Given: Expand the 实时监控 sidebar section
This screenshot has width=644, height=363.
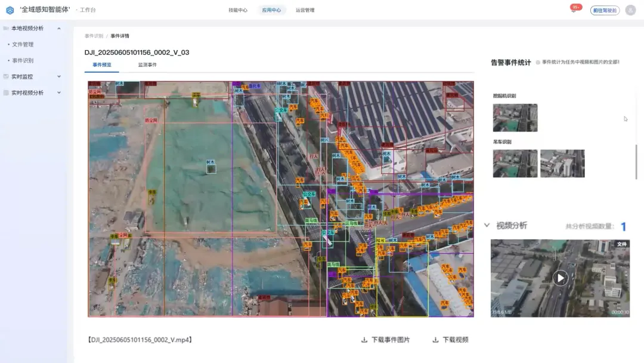Looking at the screenshot, I should [59, 77].
